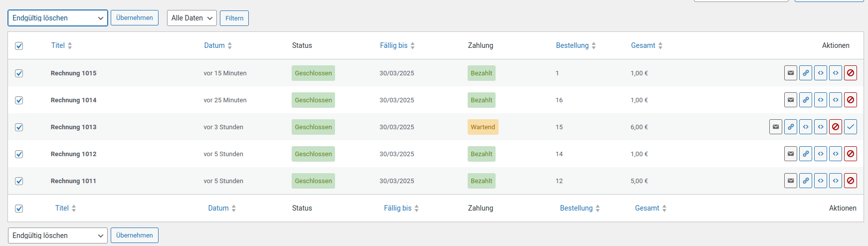Open the 'Rechnung 1013' invoice title
Image resolution: width=868 pixels, height=246 pixels.
tap(73, 127)
